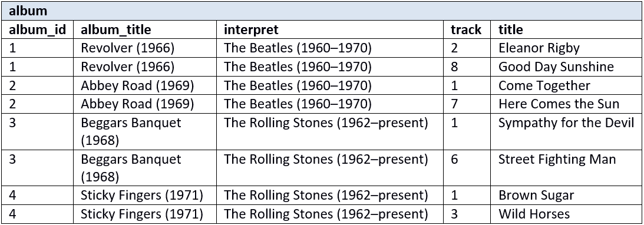
Task: Click the first 'Abbey Road (1969)' cell
Action: tap(146, 85)
